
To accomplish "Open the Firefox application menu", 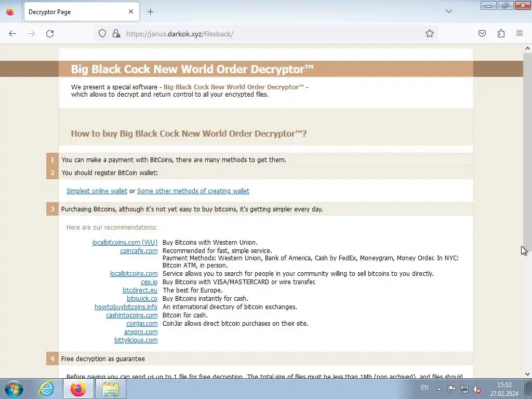I will click(x=520, y=34).
